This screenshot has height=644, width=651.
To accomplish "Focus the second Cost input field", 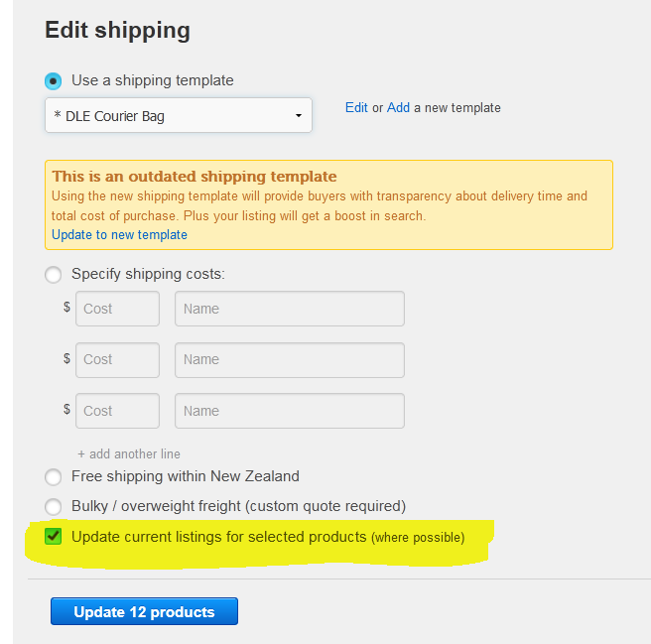I will click(x=117, y=359).
